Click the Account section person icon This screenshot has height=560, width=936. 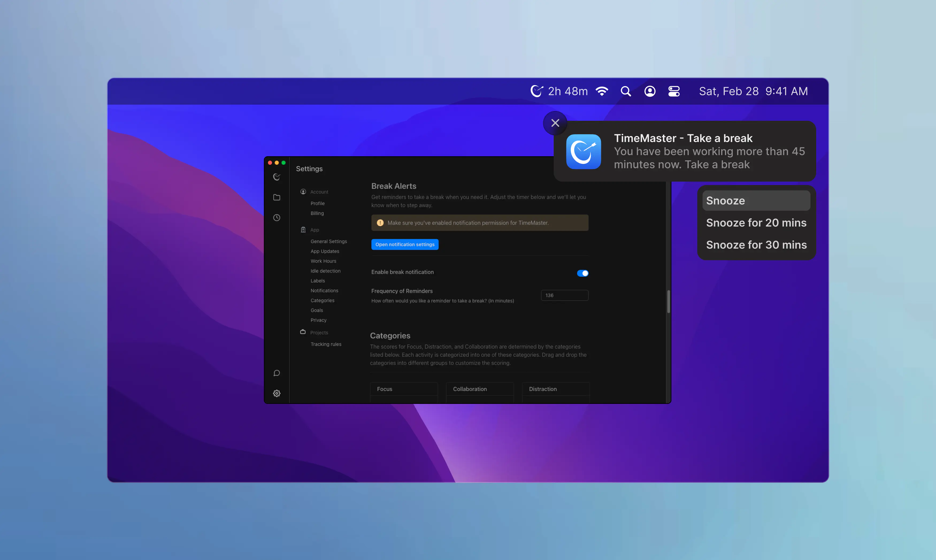[303, 192]
